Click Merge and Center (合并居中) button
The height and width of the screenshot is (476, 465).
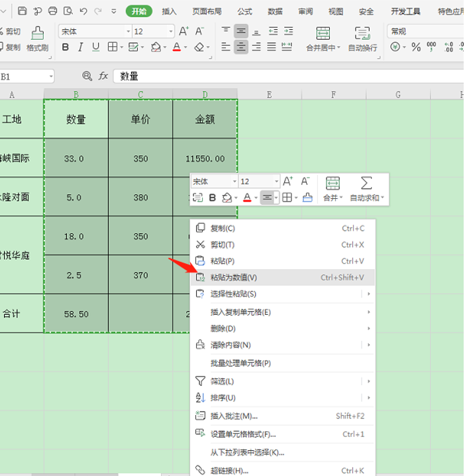pos(323,39)
